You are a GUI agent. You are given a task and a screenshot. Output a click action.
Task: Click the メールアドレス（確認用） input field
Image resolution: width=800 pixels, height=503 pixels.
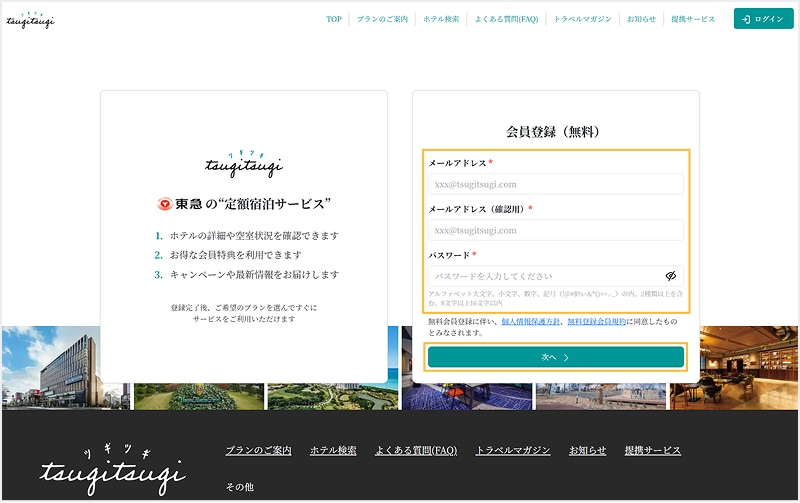557,230
